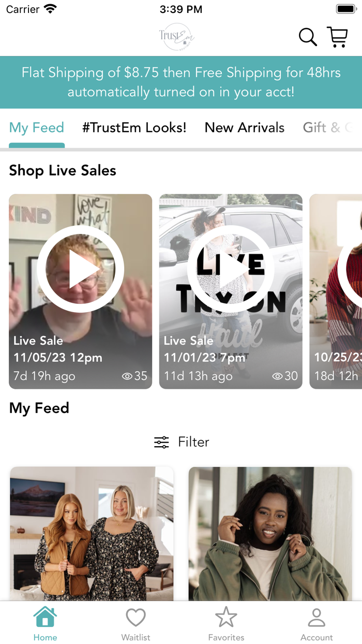Open the partially visible Gift & tab
The image size is (362, 644).
pyautogui.click(x=327, y=127)
